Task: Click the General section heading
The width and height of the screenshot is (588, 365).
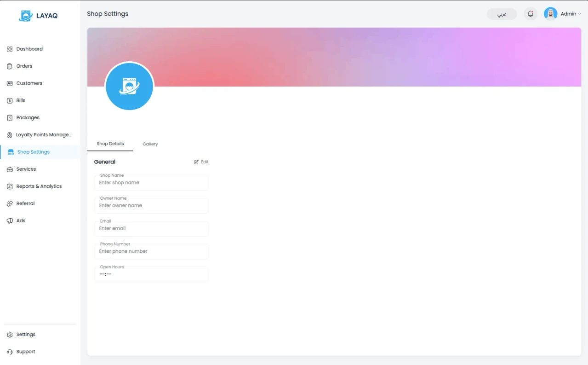Action: [x=105, y=162]
